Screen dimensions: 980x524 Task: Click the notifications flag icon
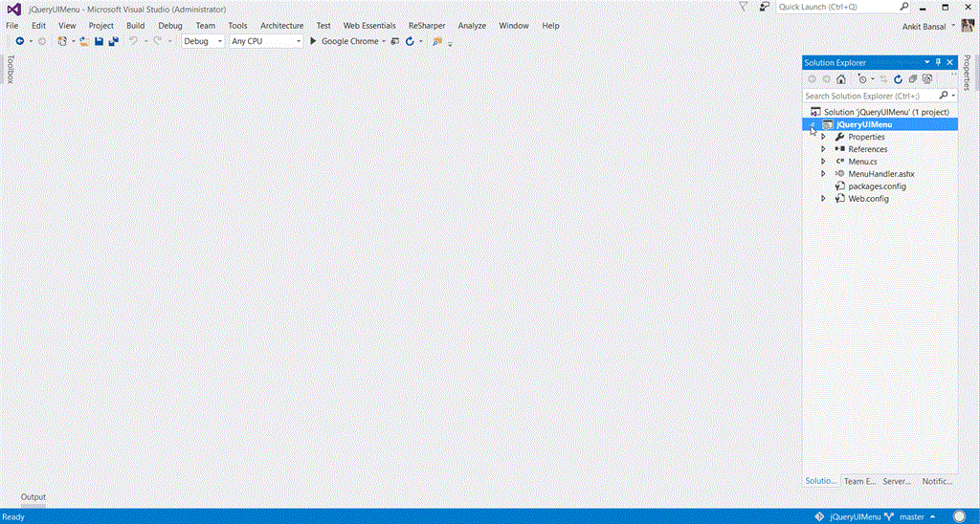(743, 7)
